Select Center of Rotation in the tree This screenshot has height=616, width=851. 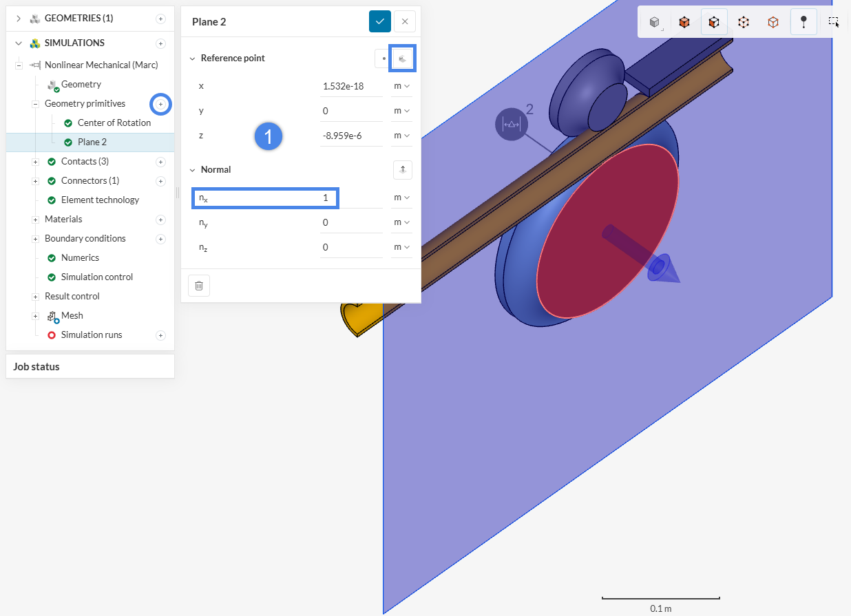click(114, 123)
